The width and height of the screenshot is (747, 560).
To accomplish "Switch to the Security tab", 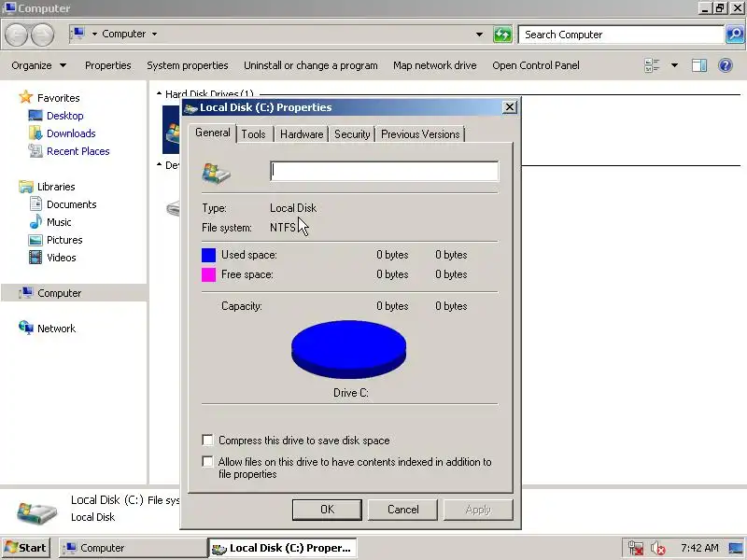I will [x=352, y=134].
